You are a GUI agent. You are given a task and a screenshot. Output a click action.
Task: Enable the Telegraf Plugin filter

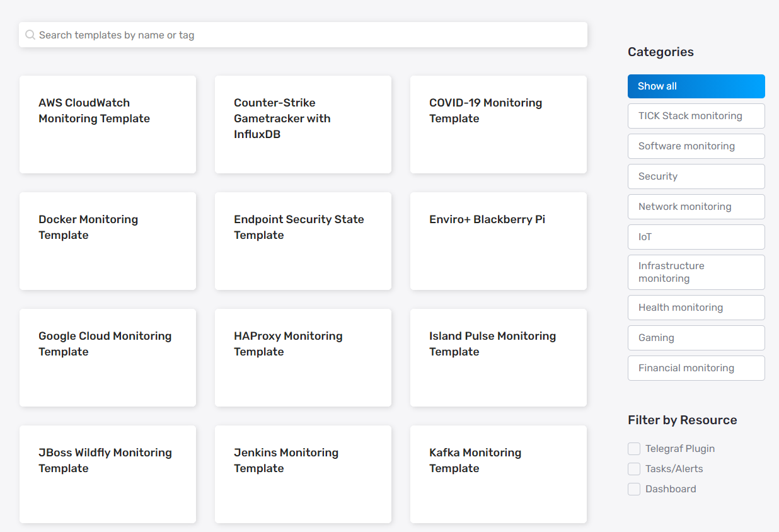pyautogui.click(x=633, y=448)
